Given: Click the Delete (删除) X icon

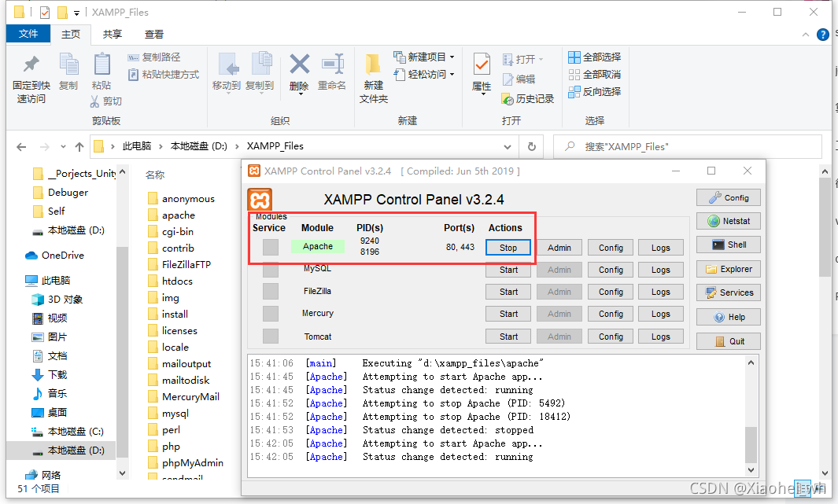Looking at the screenshot, I should (x=299, y=64).
